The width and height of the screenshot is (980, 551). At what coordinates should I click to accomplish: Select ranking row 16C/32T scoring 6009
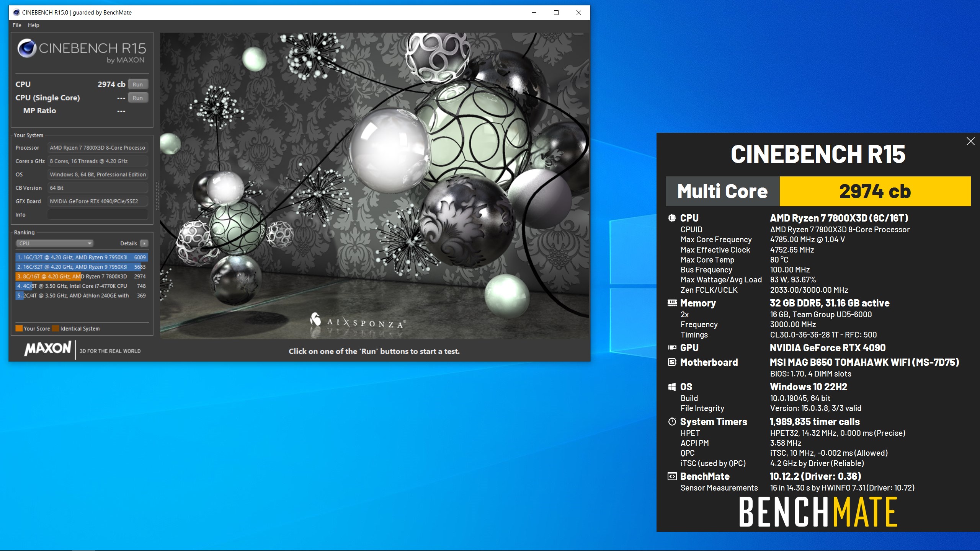point(82,257)
